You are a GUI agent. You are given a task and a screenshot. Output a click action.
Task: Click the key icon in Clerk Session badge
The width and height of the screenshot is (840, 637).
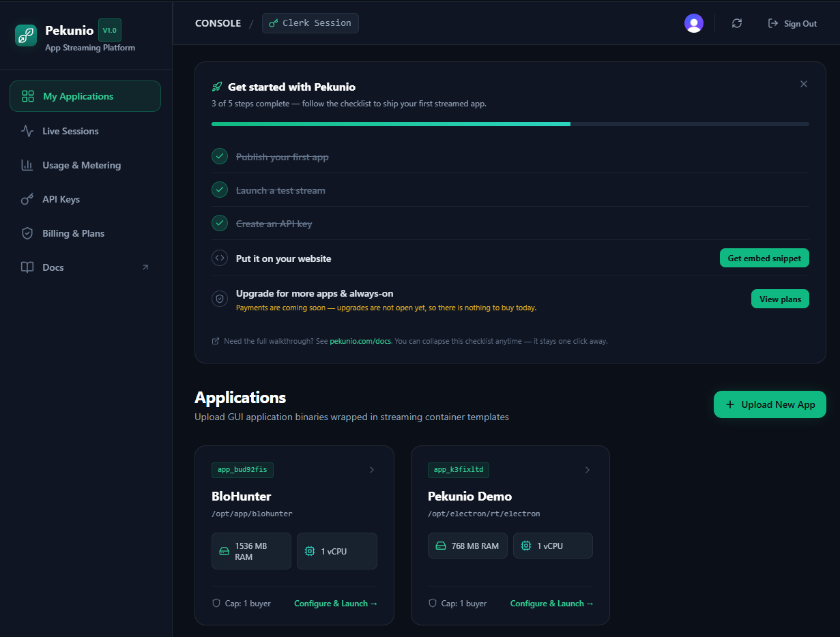pyautogui.click(x=274, y=23)
